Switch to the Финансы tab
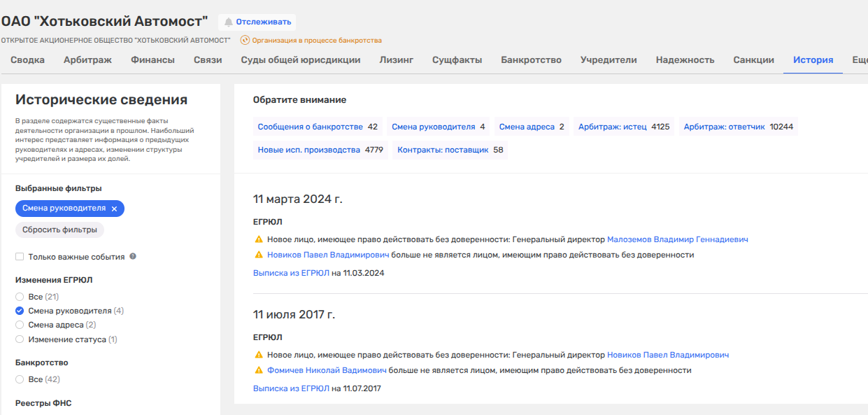Screen dimensions: 868x415 [x=152, y=60]
